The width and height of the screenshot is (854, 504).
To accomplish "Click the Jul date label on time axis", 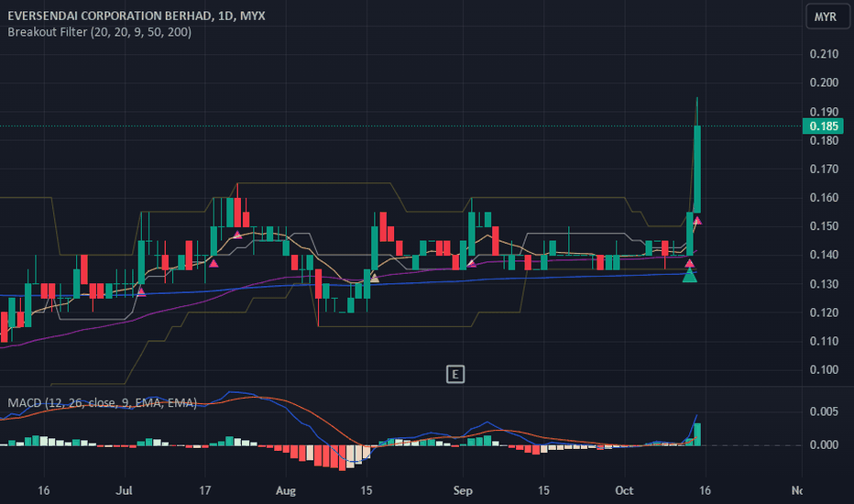I will point(125,490).
